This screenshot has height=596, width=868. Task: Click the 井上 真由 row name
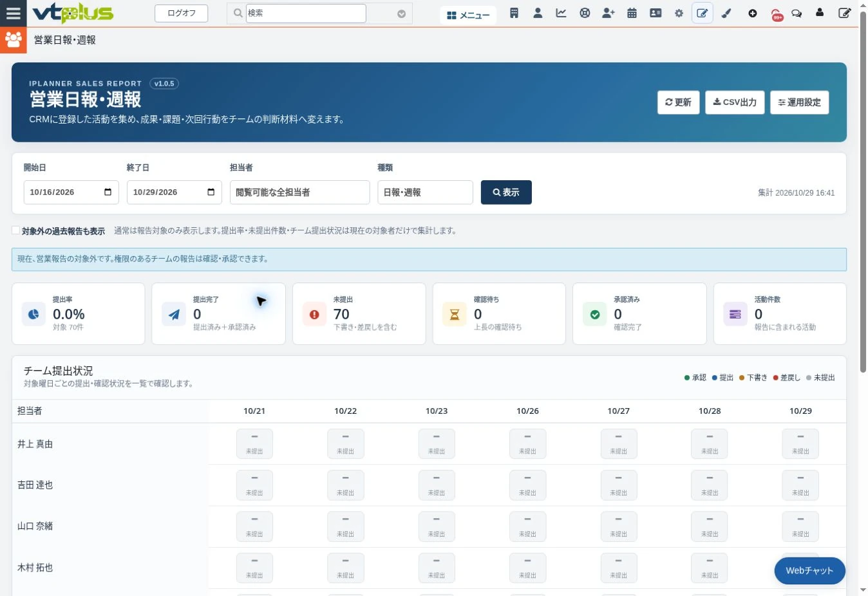pos(35,444)
